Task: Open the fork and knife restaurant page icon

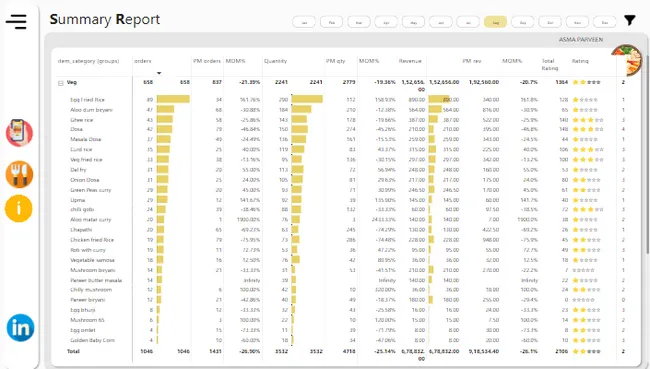Action: pyautogui.click(x=19, y=174)
